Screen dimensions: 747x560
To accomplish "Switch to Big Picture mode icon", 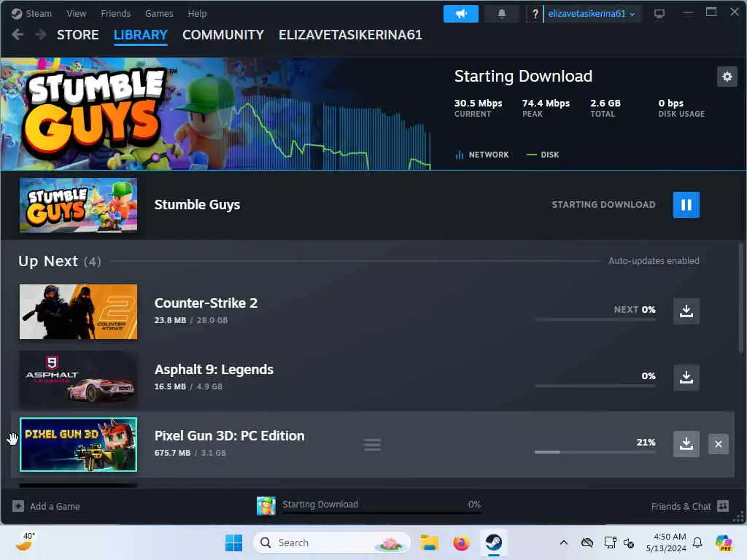I will (x=659, y=14).
